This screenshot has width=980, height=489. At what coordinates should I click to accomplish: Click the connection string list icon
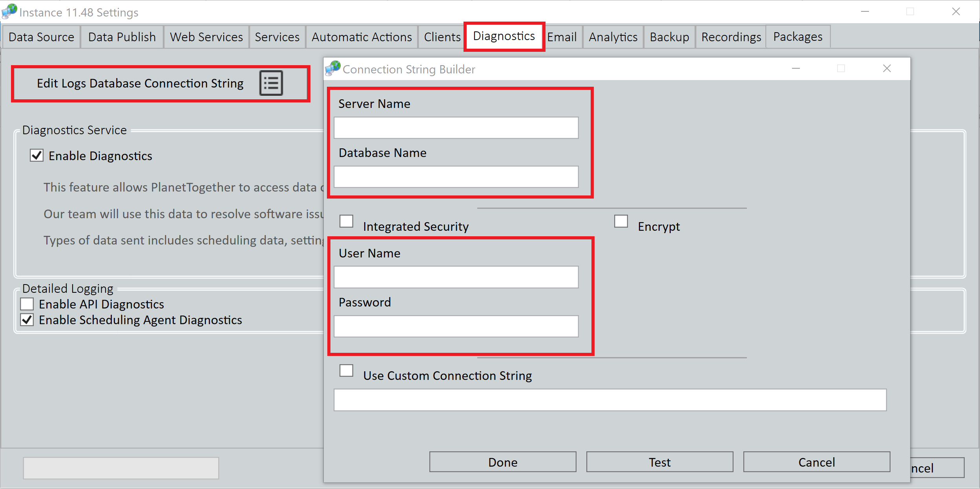[271, 83]
